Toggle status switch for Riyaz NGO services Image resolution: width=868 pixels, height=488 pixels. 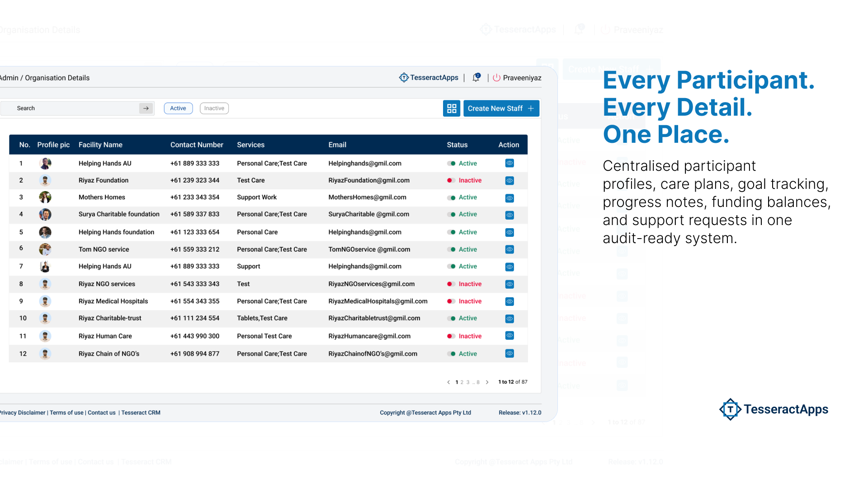pyautogui.click(x=451, y=284)
